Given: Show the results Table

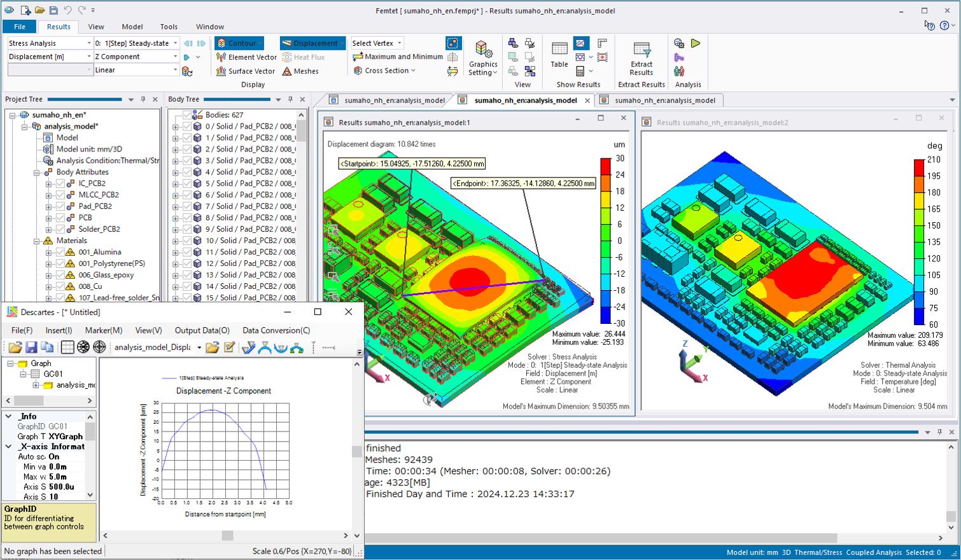Looking at the screenshot, I should click(559, 54).
